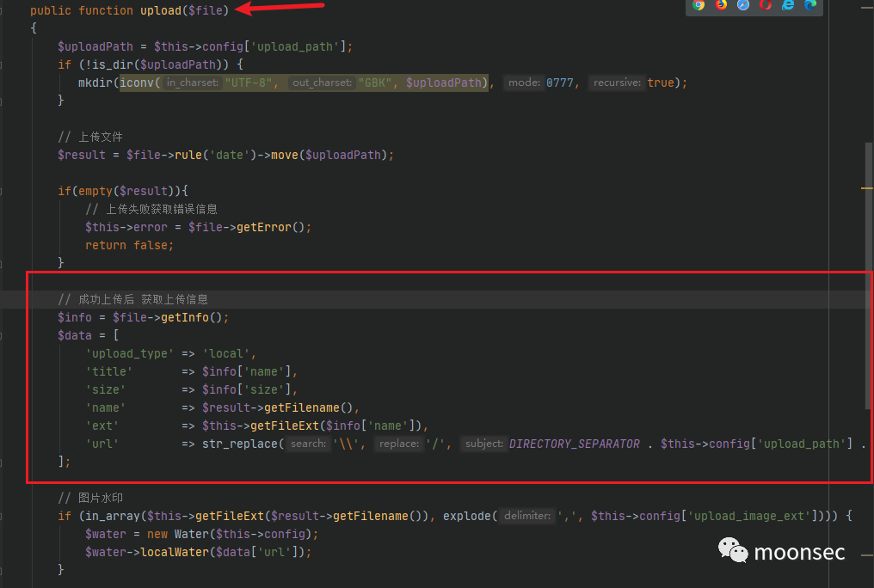Click the rule method call
The image size is (874, 588).
point(188,155)
